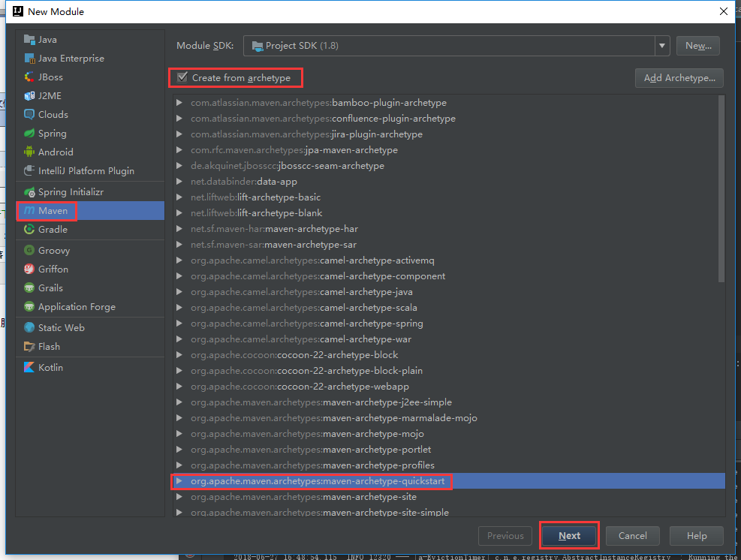Click the Project SDK folder icon
The image size is (741, 560).
(x=258, y=46)
